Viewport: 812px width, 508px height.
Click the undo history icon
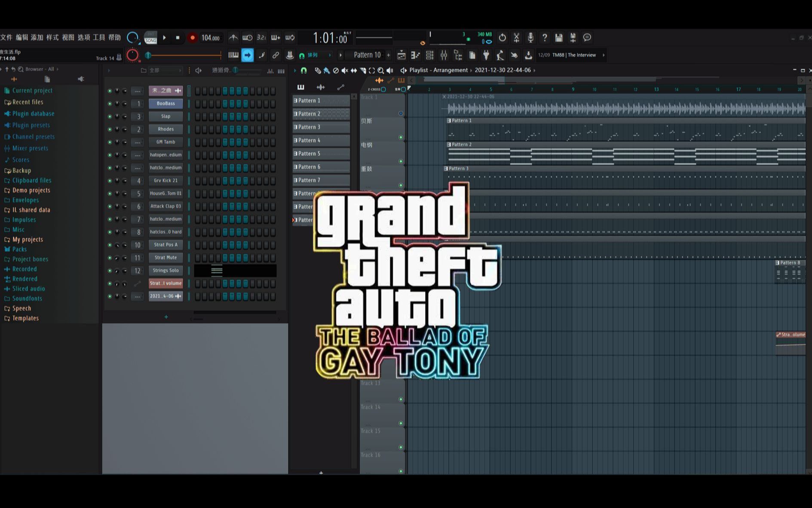point(502,38)
